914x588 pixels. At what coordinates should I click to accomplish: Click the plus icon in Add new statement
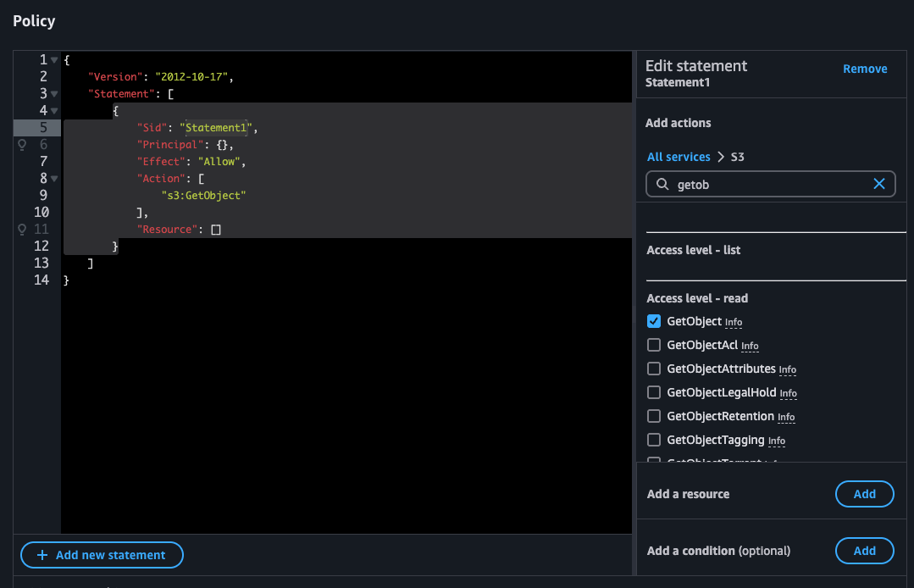42,555
